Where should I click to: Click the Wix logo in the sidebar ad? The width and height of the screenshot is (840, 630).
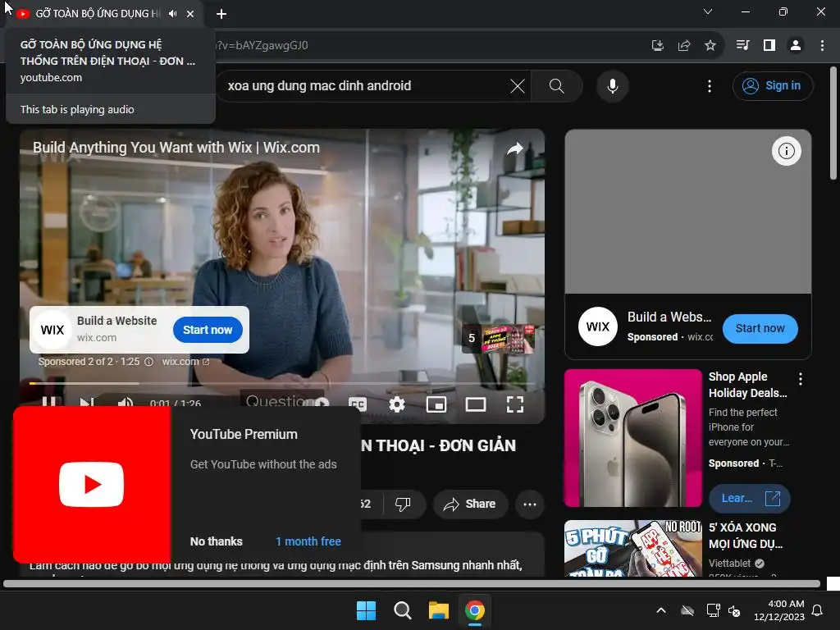click(x=598, y=326)
